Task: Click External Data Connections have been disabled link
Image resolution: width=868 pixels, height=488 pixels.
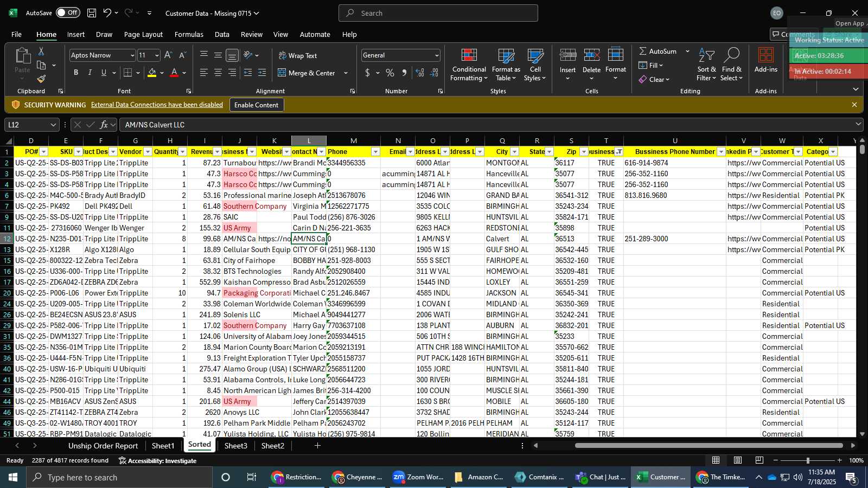Action: pos(157,105)
